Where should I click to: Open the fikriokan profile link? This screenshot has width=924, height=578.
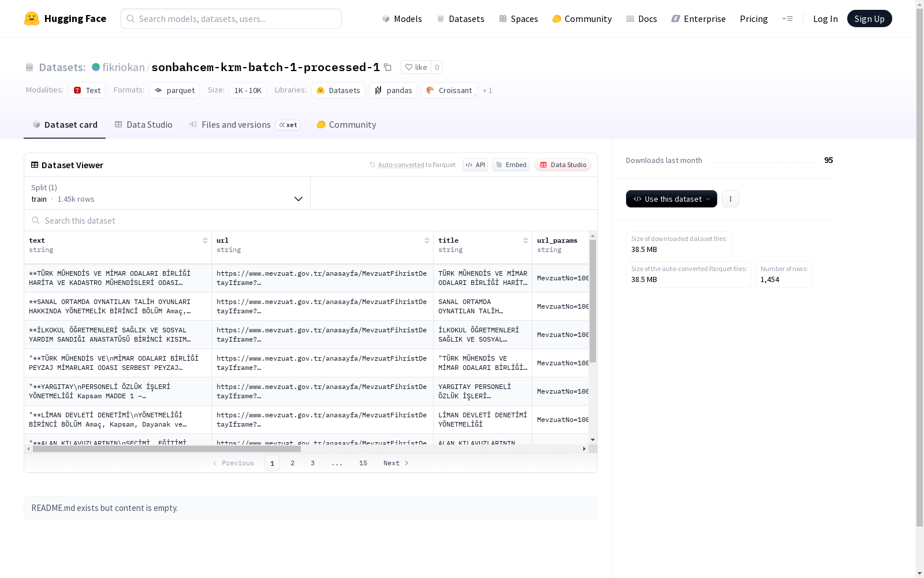tap(124, 67)
